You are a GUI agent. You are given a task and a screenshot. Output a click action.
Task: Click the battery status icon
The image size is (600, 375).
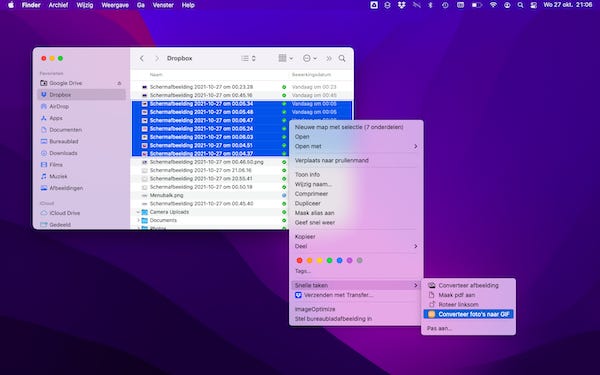[476, 5]
